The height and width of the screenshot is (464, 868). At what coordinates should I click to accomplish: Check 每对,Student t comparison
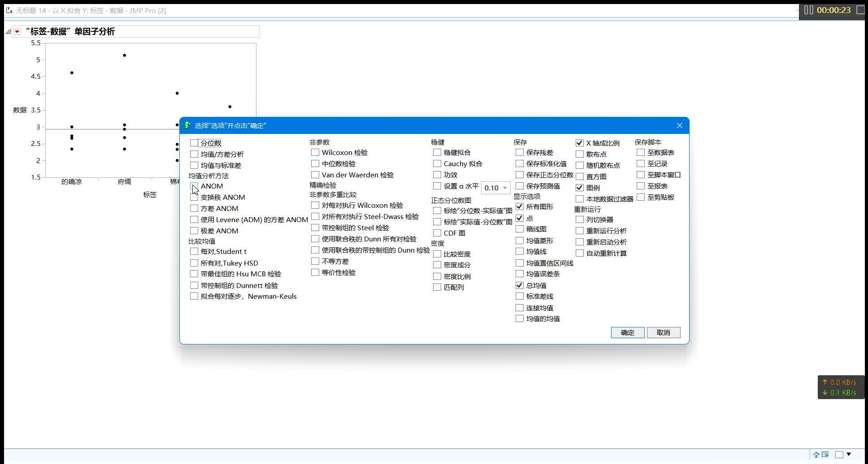194,251
